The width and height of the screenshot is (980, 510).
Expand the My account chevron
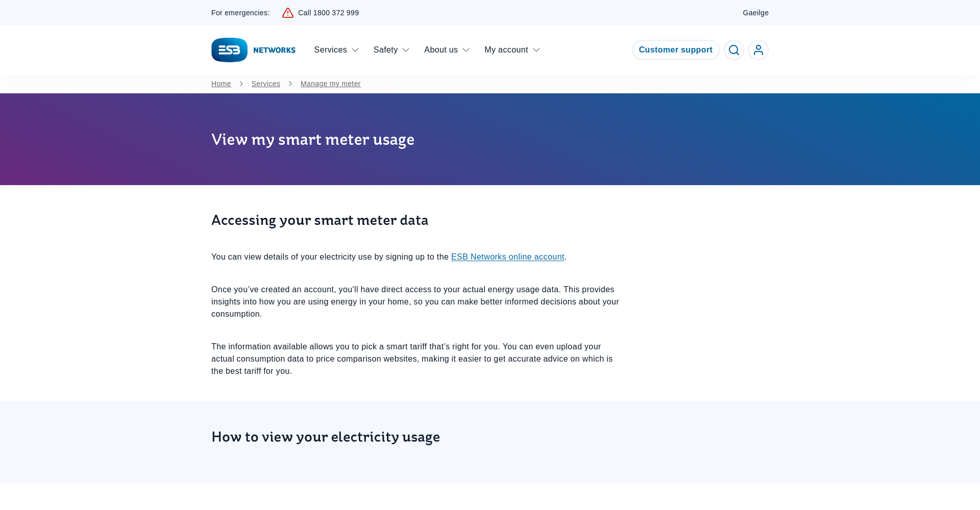coord(536,50)
